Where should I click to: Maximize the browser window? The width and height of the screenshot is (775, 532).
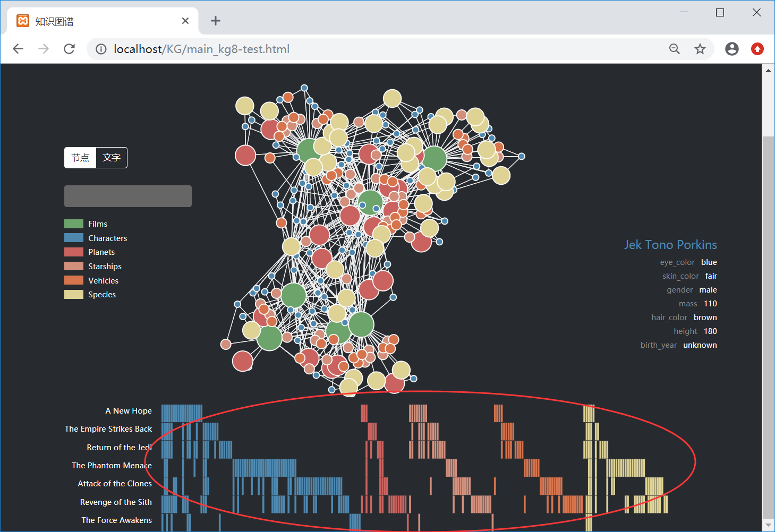720,12
